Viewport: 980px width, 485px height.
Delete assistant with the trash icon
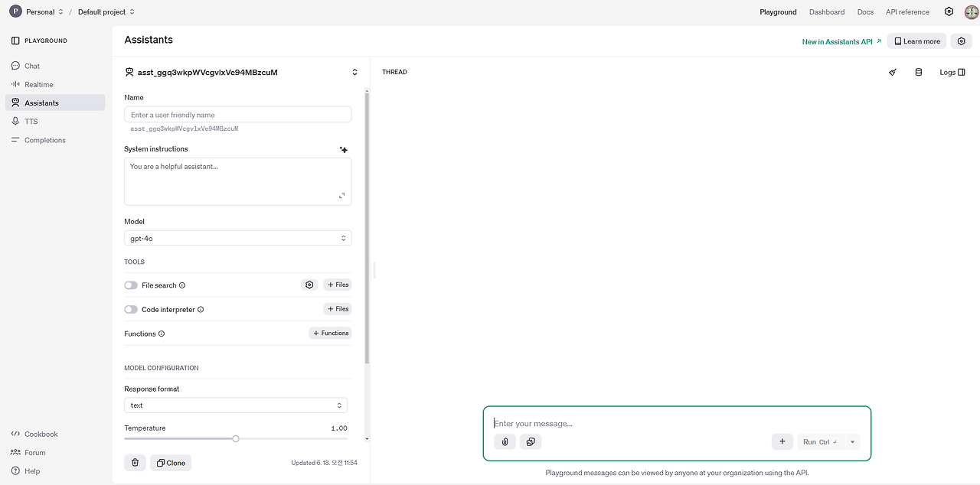(x=135, y=463)
